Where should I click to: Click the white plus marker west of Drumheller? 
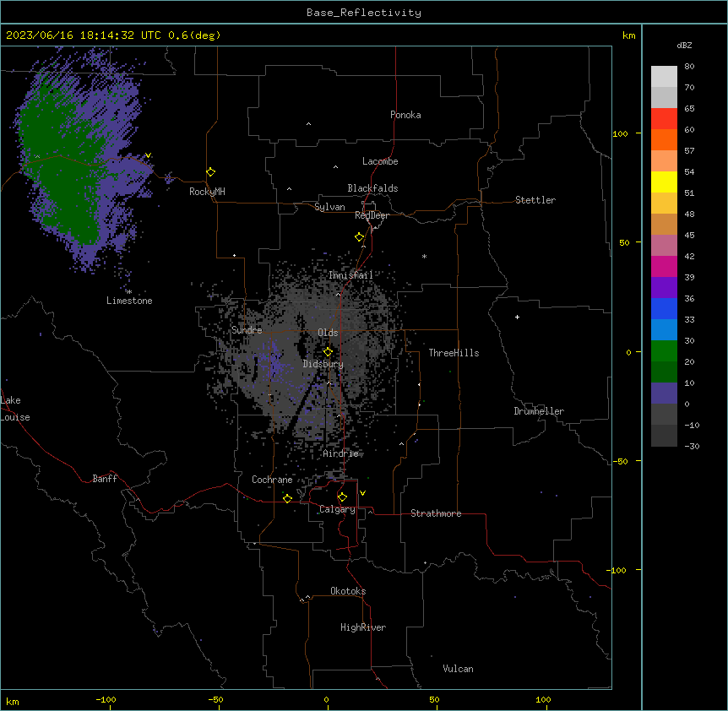tap(517, 317)
